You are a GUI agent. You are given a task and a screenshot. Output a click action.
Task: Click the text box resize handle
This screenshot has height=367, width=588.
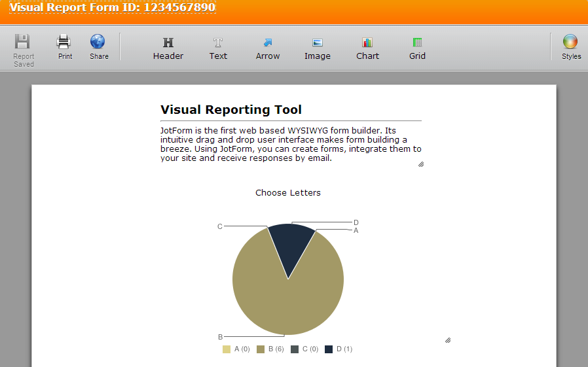coord(421,164)
